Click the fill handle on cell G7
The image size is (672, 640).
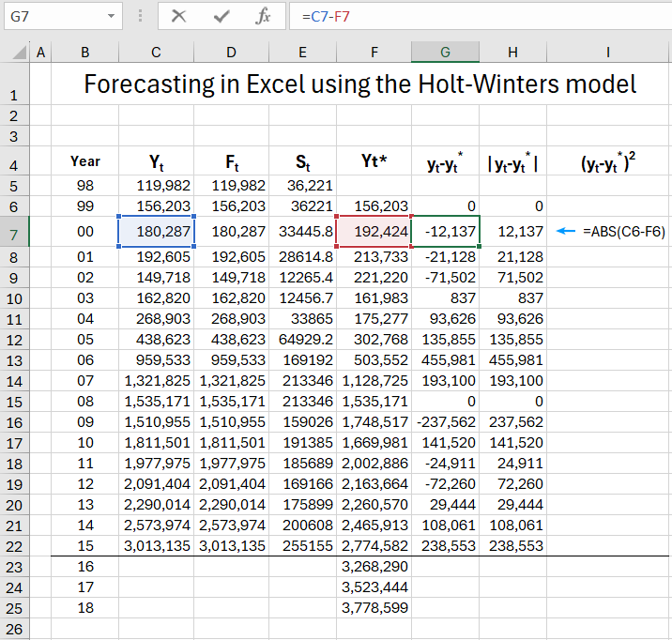[479, 246]
